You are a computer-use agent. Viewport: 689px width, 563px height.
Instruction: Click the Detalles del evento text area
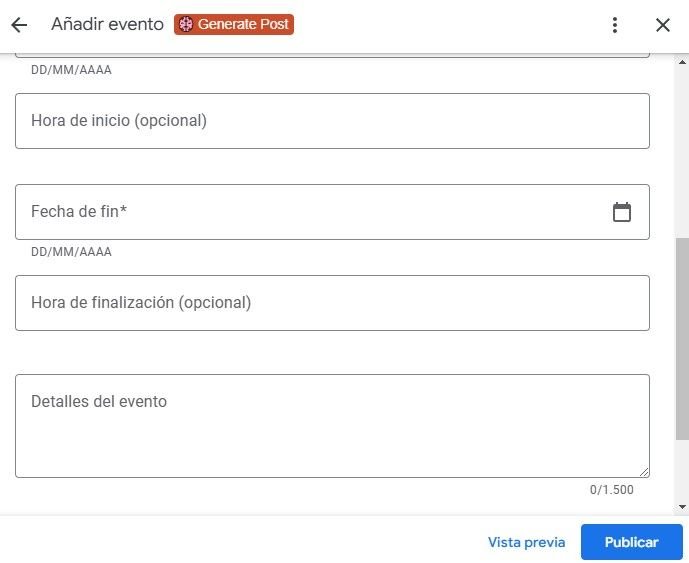332,426
